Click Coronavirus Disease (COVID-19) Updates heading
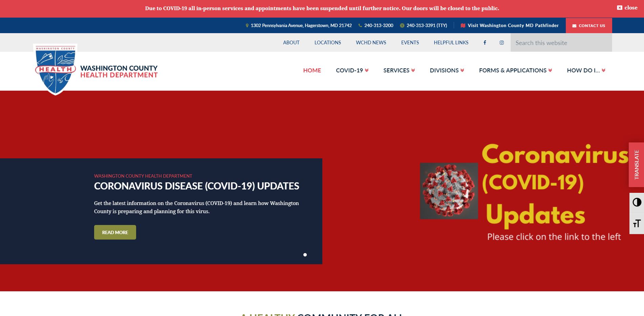Image resolution: width=644 pixels, height=316 pixels. click(196, 186)
